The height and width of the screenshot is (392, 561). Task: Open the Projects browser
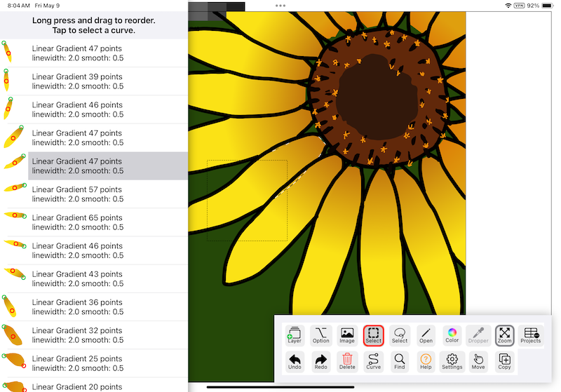[531, 335]
